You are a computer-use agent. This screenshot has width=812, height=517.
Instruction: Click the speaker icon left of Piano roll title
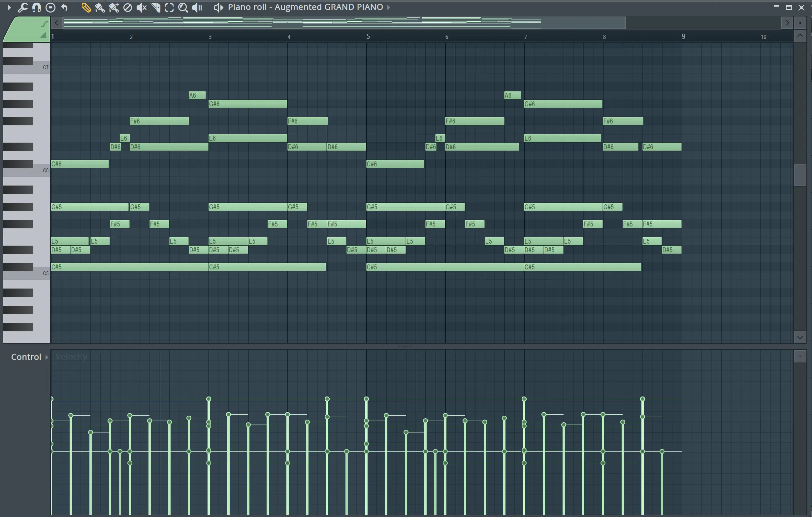pyautogui.click(x=218, y=7)
